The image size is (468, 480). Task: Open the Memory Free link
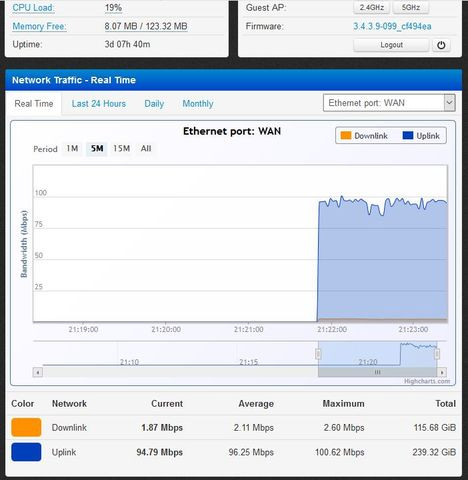pyautogui.click(x=39, y=26)
